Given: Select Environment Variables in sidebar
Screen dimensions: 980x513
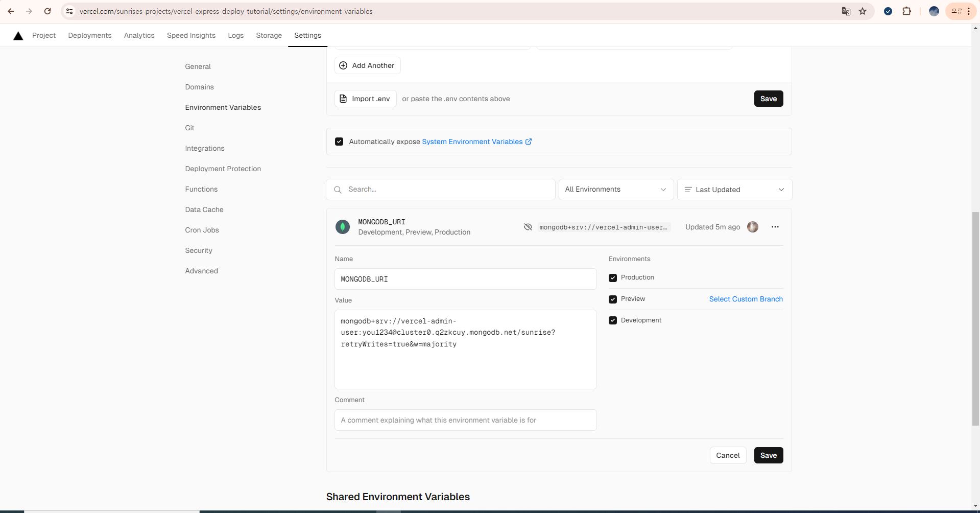Looking at the screenshot, I should [x=223, y=107].
